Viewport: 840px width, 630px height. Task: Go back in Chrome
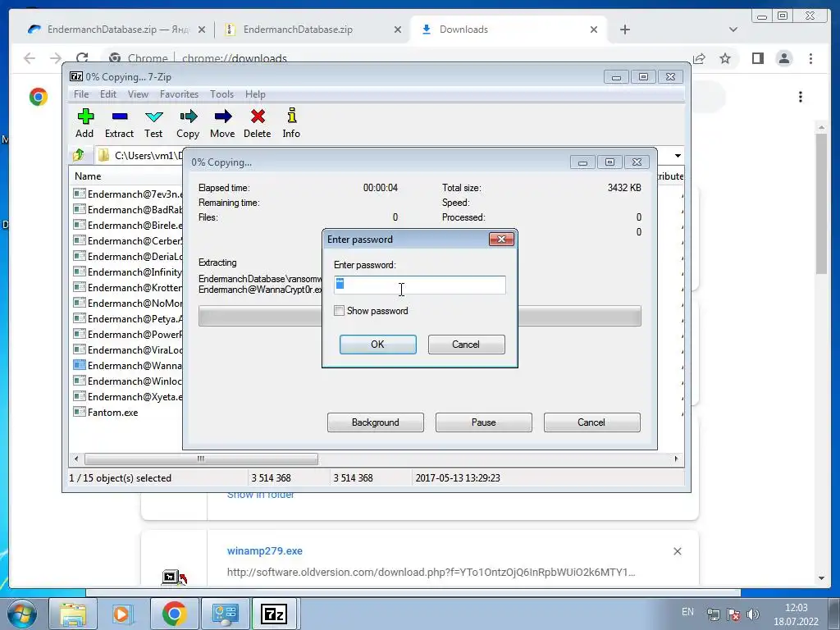pos(30,58)
